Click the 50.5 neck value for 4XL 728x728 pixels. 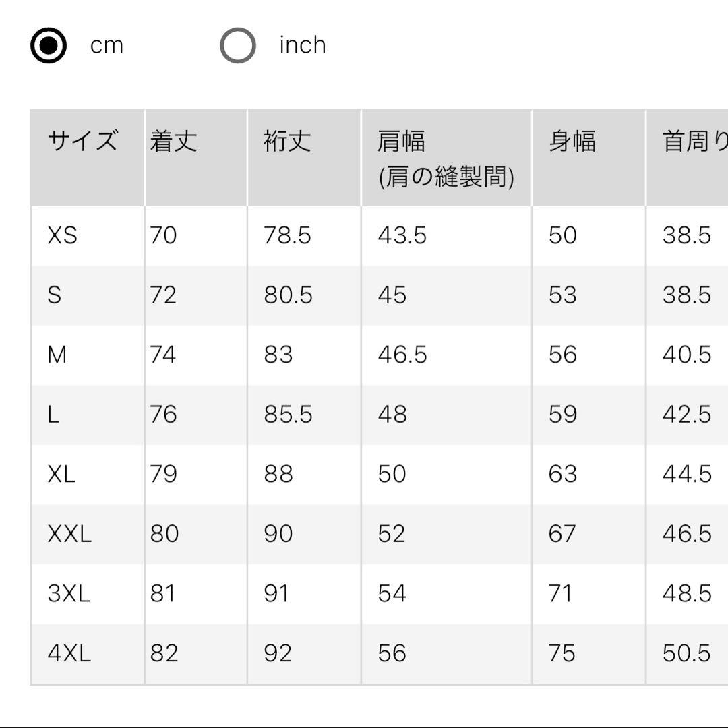pyautogui.click(x=687, y=653)
